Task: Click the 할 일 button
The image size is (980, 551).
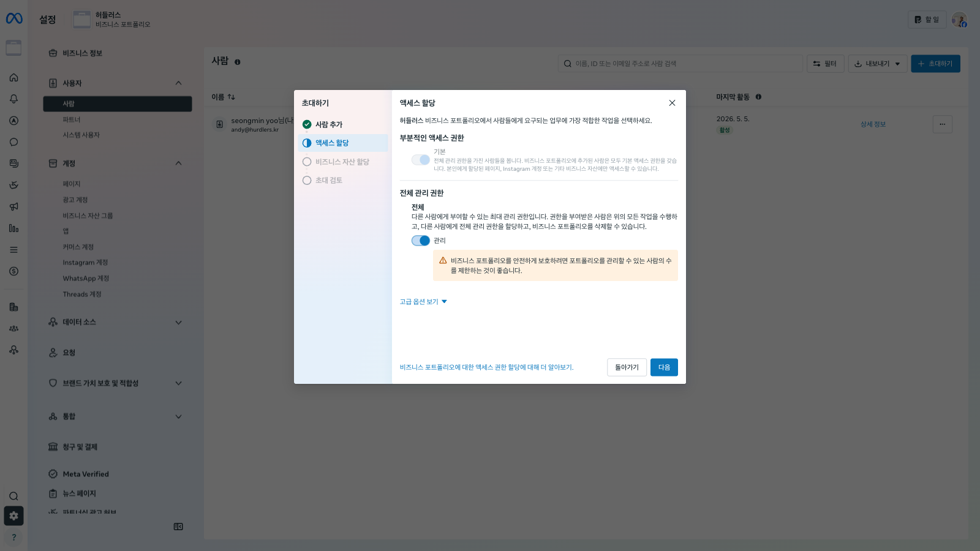Action: click(x=927, y=20)
